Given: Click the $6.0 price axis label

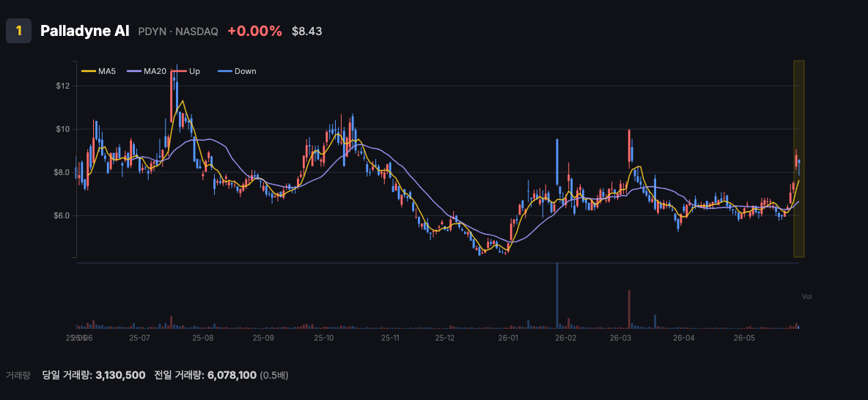Looking at the screenshot, I should pos(62,215).
